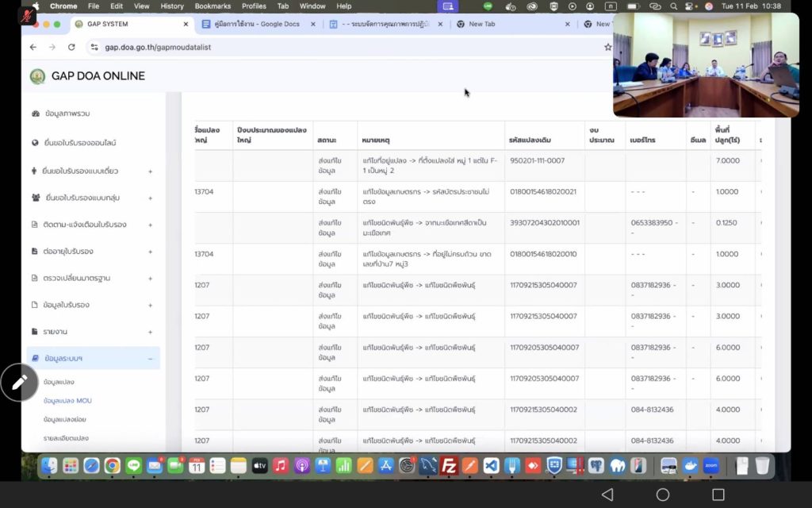812x508 pixels.
Task: Expand ต่ออายุใบรับรอง menu plus
Action: coord(150,252)
